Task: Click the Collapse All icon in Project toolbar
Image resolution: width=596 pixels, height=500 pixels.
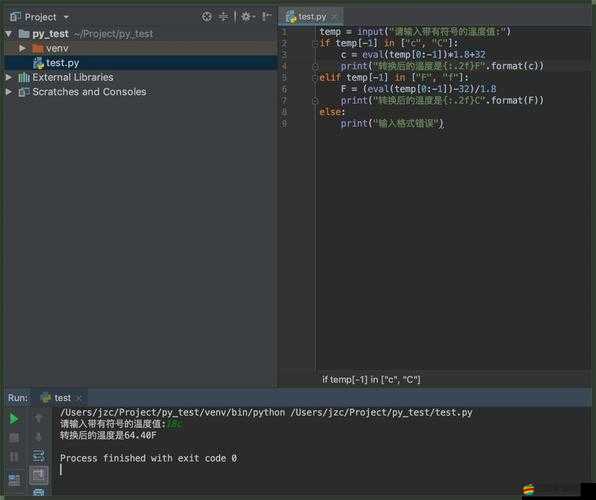Action: click(224, 16)
